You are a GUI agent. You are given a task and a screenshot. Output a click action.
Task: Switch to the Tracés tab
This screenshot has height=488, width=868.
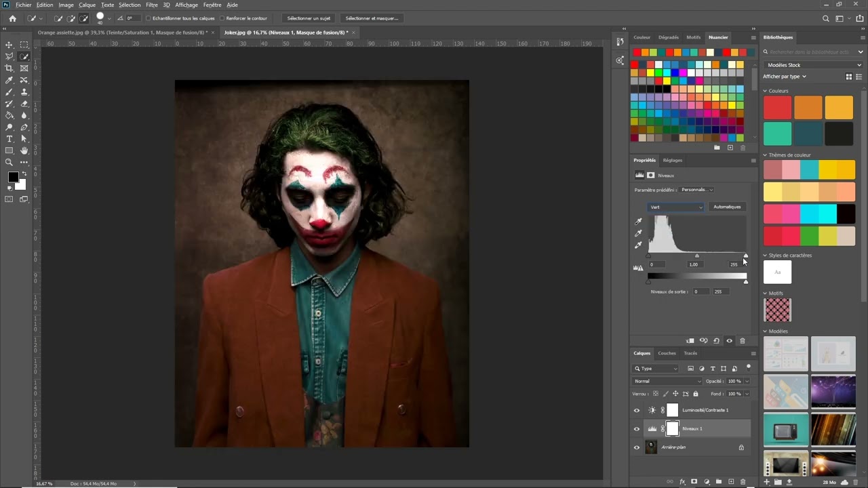click(690, 353)
